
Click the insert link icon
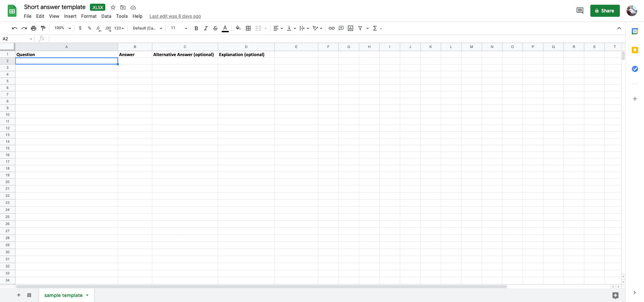(331, 28)
